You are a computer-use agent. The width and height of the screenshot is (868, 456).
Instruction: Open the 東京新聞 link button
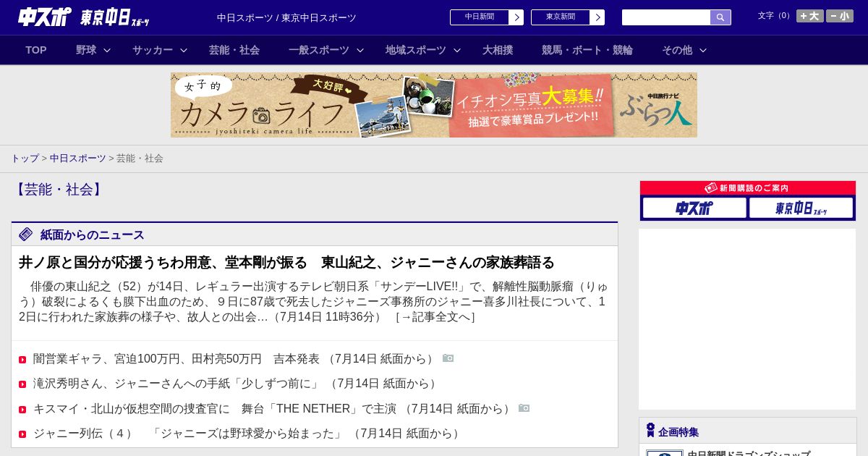click(x=561, y=17)
